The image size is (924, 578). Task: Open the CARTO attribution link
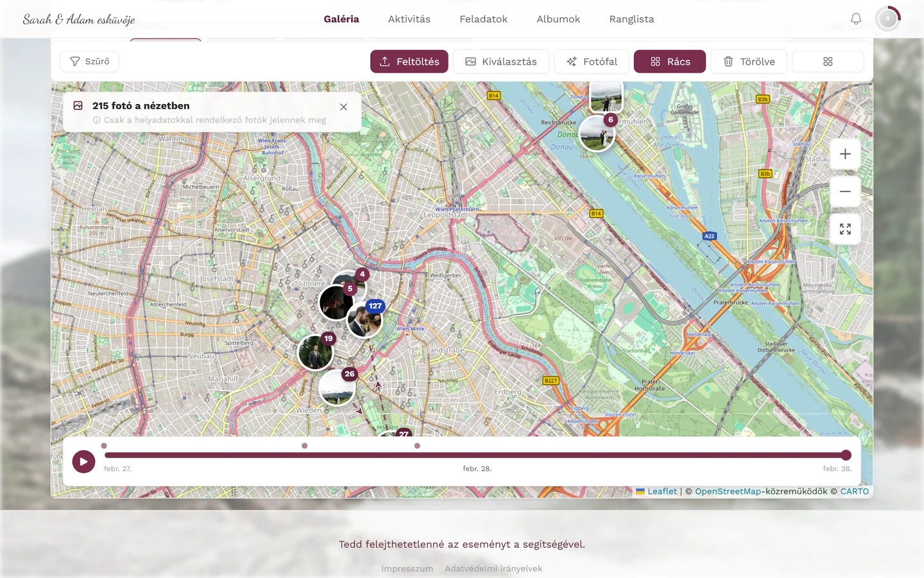pyautogui.click(x=855, y=491)
